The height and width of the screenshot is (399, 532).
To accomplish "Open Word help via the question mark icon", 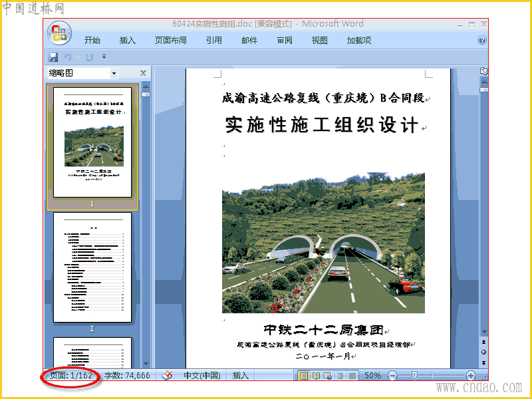I will click(x=481, y=40).
